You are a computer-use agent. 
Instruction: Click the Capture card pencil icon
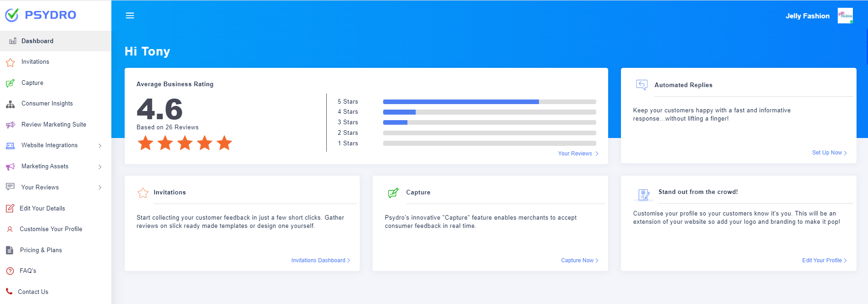pos(393,193)
